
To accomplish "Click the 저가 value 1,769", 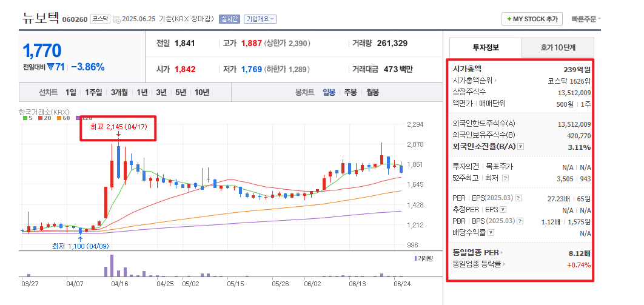I will tap(252, 69).
